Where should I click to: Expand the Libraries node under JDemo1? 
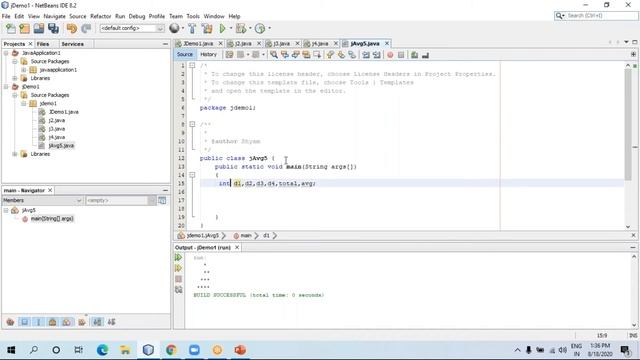pyautogui.click(x=15, y=154)
